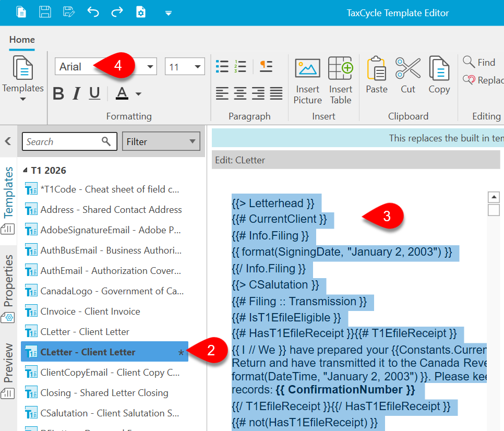
Task: Redo the last edit
Action: 117,13
